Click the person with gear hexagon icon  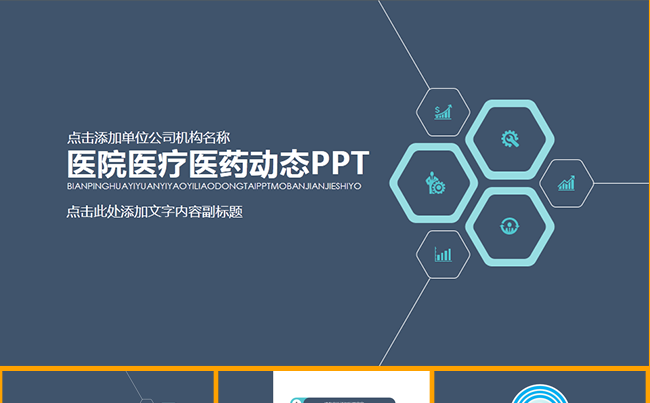pyautogui.click(x=434, y=183)
